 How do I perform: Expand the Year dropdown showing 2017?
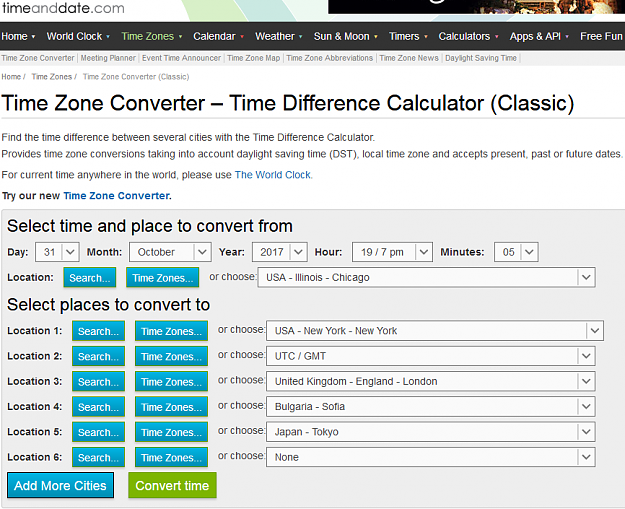(279, 252)
